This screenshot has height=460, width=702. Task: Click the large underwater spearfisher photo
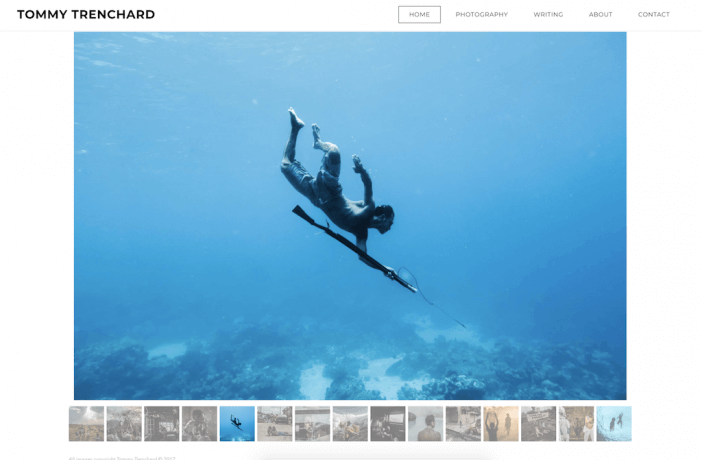tap(350, 215)
